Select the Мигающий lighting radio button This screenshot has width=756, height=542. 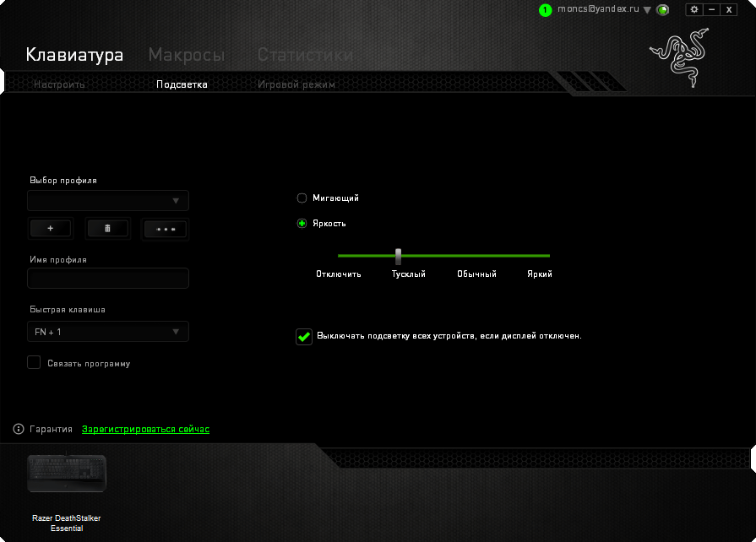coord(302,198)
